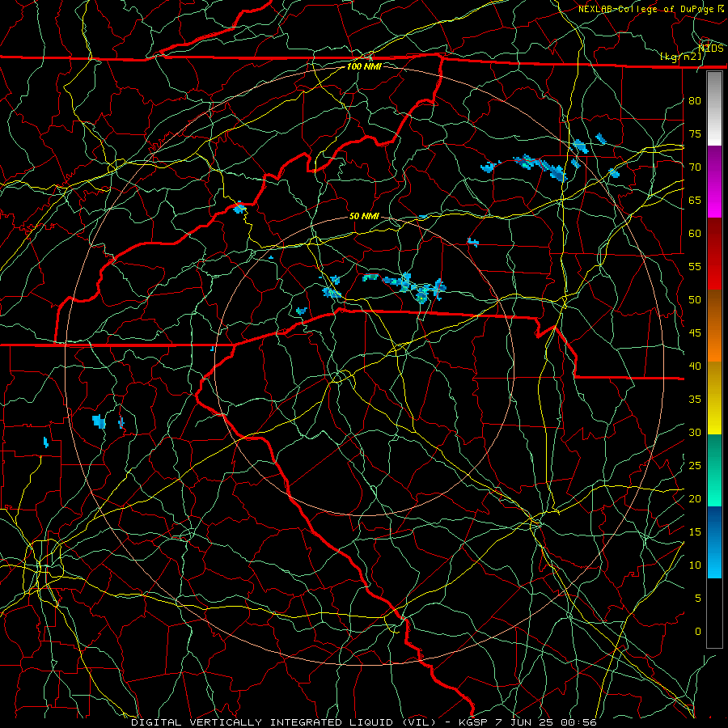This screenshot has height=728, width=728.
Task: Click the legend value 80
Action: pyautogui.click(x=695, y=101)
